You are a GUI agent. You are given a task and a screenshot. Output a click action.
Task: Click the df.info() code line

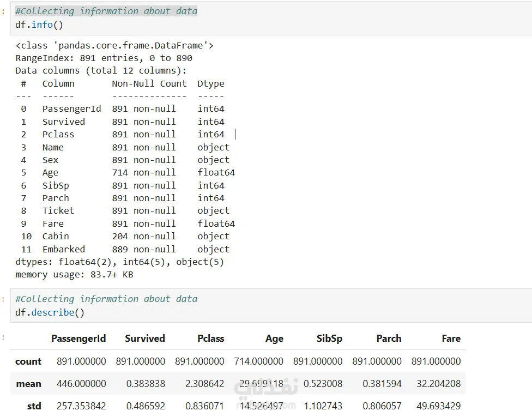[x=39, y=25]
